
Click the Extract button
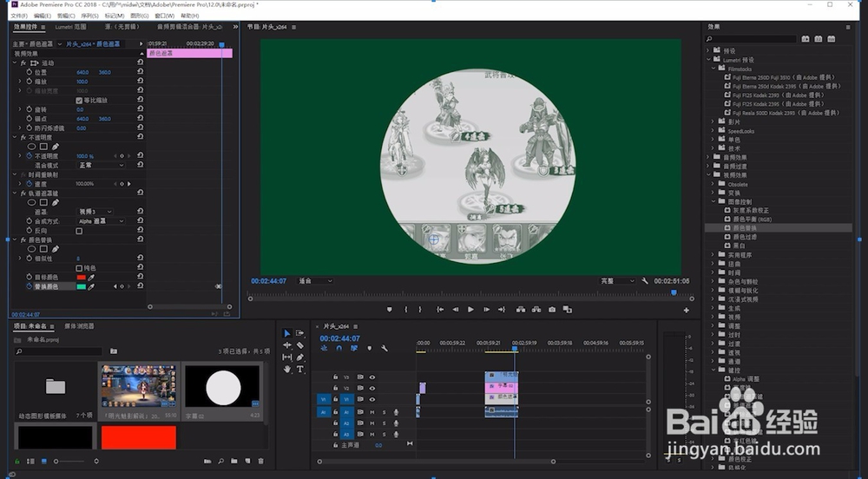click(536, 310)
